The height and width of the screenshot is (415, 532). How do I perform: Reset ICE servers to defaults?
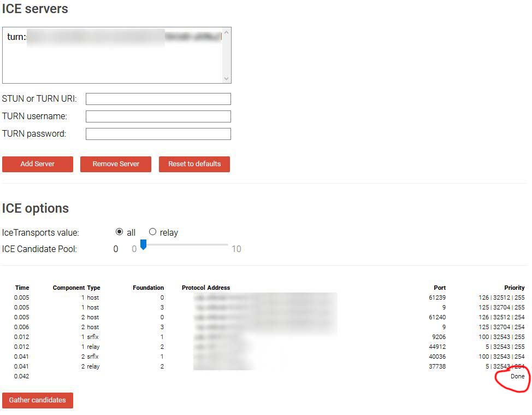194,164
